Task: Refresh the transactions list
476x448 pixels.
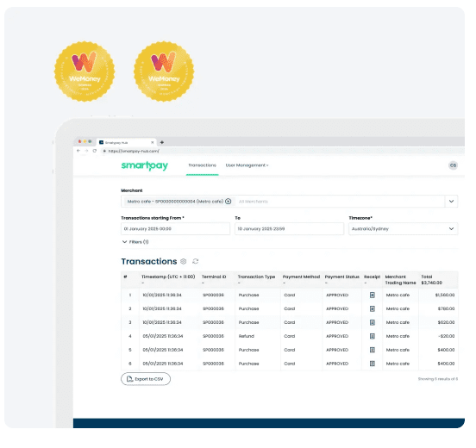Action: pos(196,261)
